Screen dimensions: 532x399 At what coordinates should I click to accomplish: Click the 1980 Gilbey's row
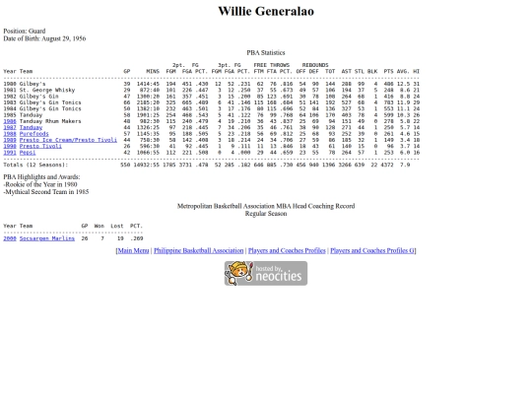[x=212, y=84]
